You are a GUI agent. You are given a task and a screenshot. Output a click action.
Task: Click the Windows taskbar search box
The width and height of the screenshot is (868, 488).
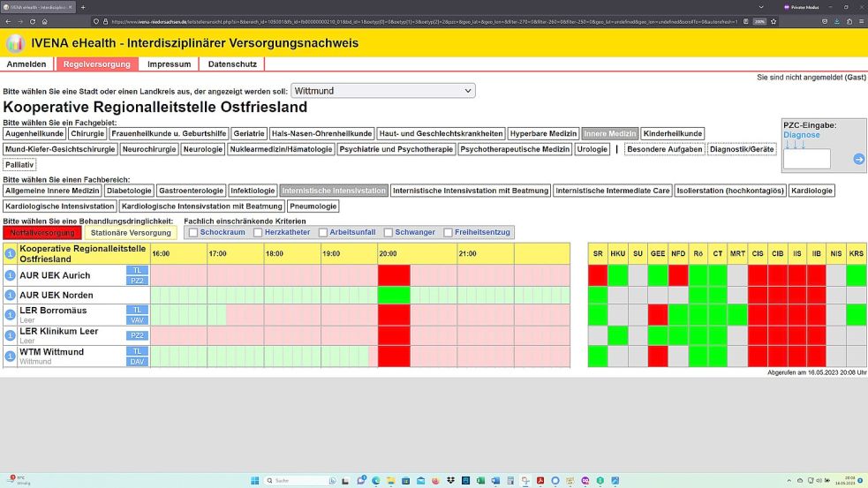click(300, 480)
